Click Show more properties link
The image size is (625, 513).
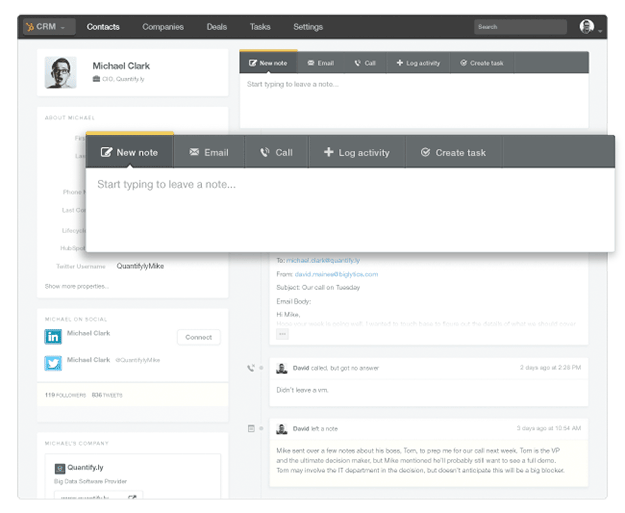pyautogui.click(x=77, y=286)
